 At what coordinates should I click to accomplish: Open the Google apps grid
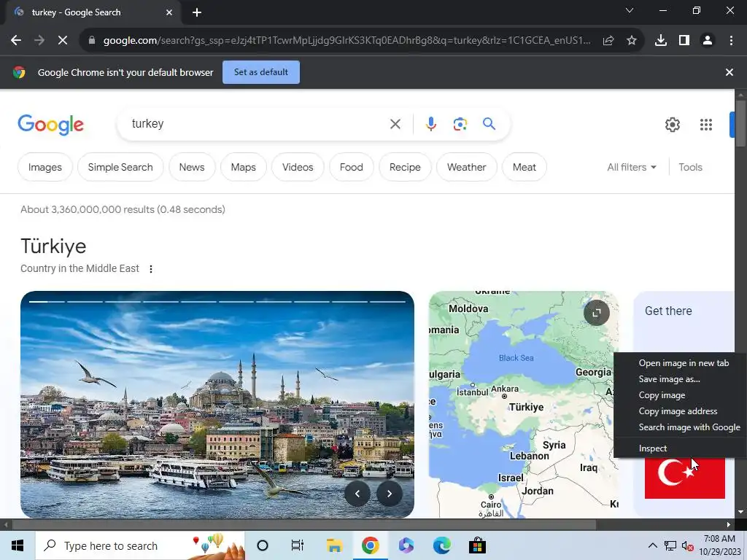[x=706, y=125]
